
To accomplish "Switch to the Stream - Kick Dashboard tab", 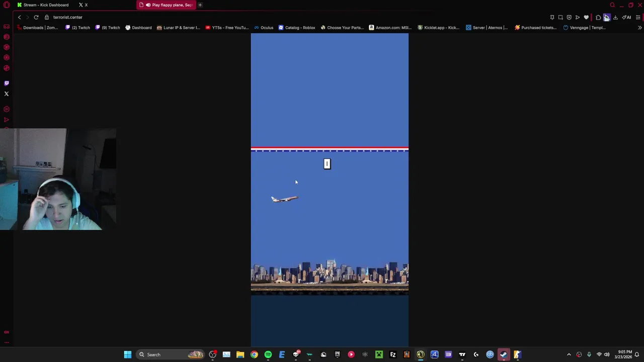I will point(43,5).
